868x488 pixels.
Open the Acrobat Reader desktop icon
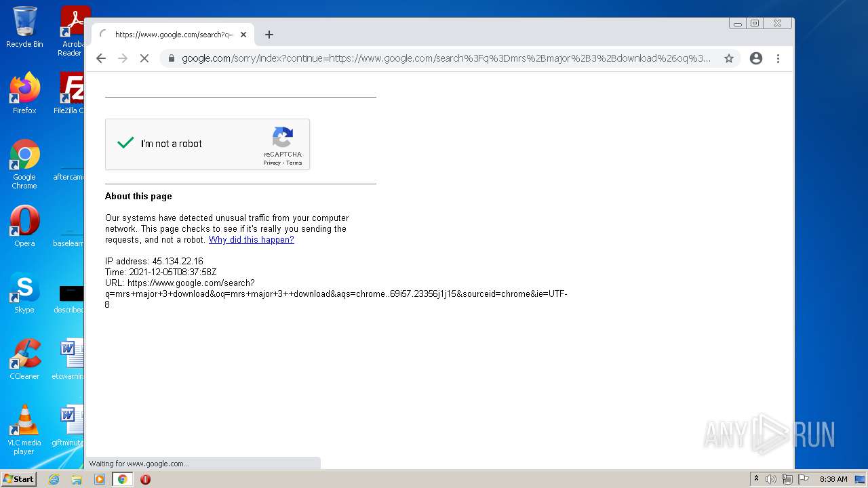tap(73, 31)
